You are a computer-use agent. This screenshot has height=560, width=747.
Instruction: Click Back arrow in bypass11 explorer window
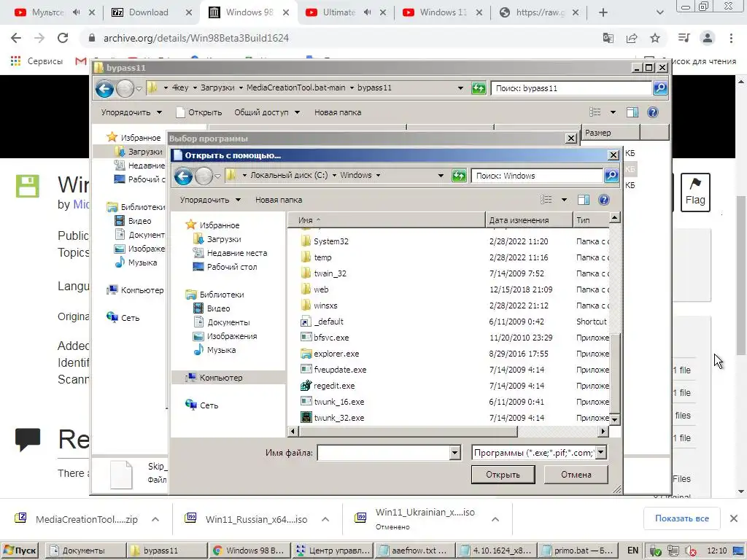click(104, 88)
